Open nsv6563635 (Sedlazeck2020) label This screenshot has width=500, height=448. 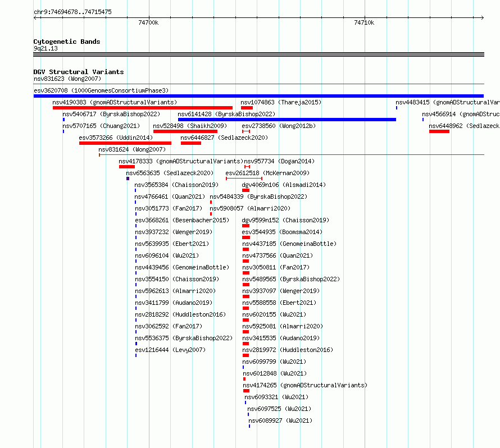pyautogui.click(x=170, y=173)
